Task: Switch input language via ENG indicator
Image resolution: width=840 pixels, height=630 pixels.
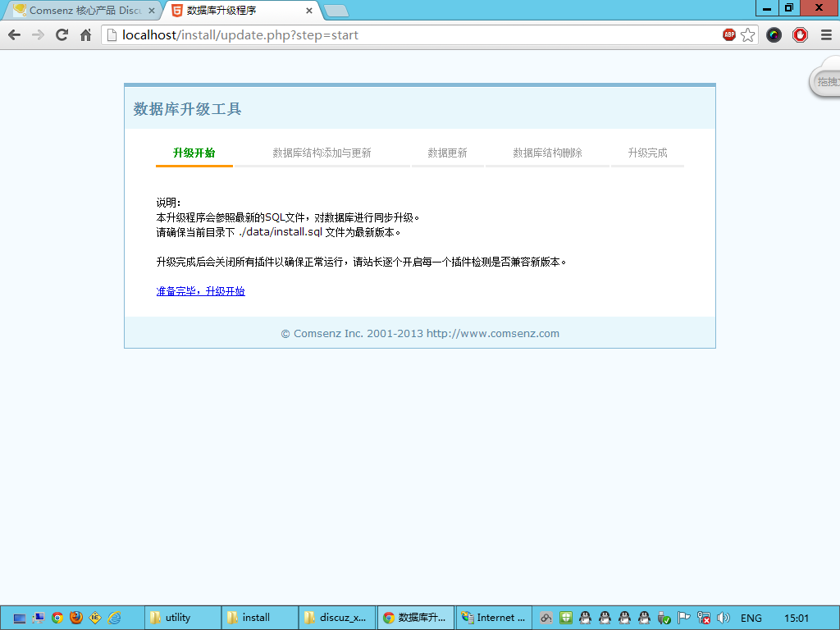Action: [x=751, y=619]
